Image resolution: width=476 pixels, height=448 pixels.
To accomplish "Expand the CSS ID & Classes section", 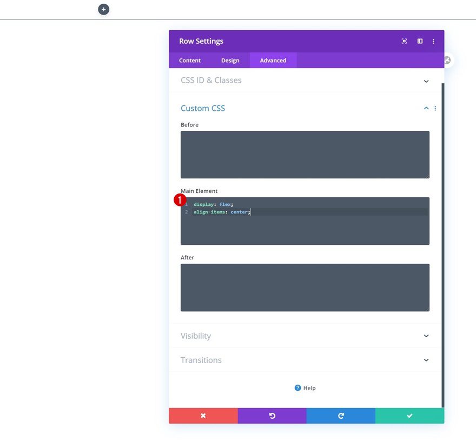I will tap(426, 80).
